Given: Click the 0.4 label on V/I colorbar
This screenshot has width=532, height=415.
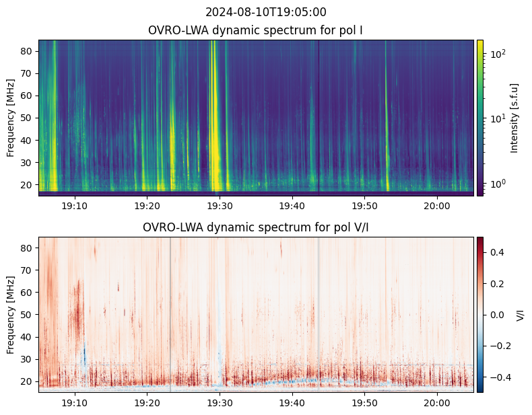Looking at the screenshot, I should click(x=497, y=252).
